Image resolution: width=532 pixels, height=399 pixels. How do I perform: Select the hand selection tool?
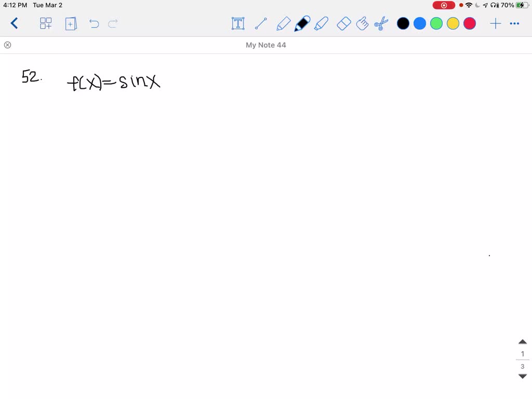click(x=363, y=23)
